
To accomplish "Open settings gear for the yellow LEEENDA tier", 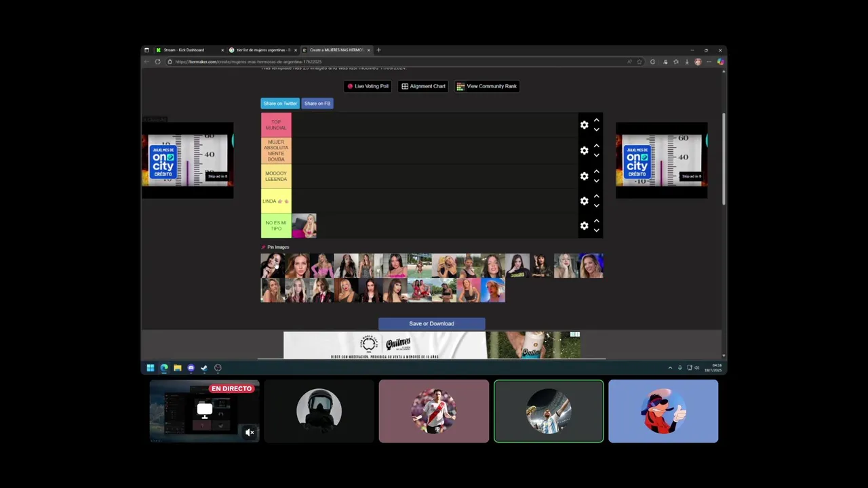I will (x=584, y=176).
